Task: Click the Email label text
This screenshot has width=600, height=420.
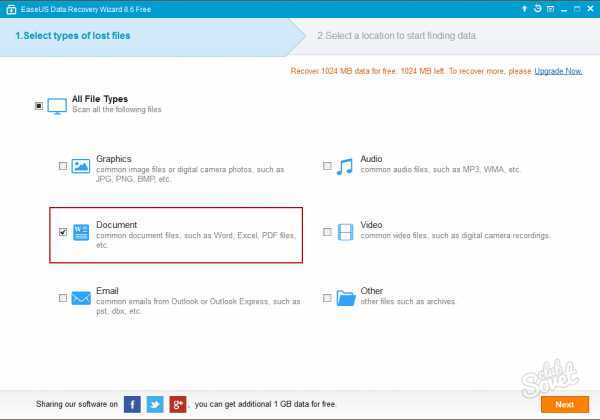Action: coord(107,291)
